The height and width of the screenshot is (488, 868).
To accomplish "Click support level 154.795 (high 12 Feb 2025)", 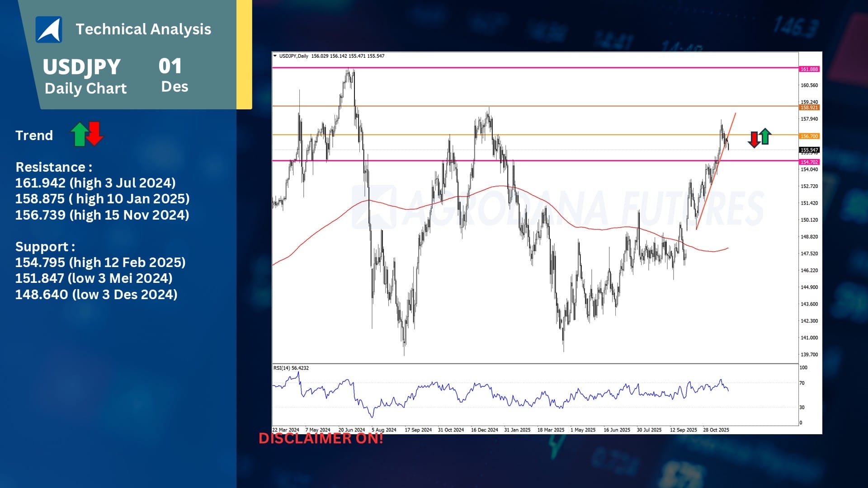I will point(100,263).
